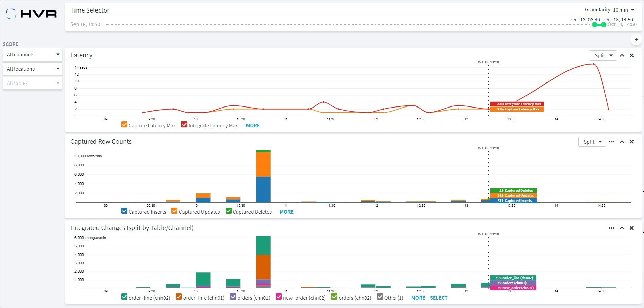Collapse the Integrated Changes panel

point(622,228)
